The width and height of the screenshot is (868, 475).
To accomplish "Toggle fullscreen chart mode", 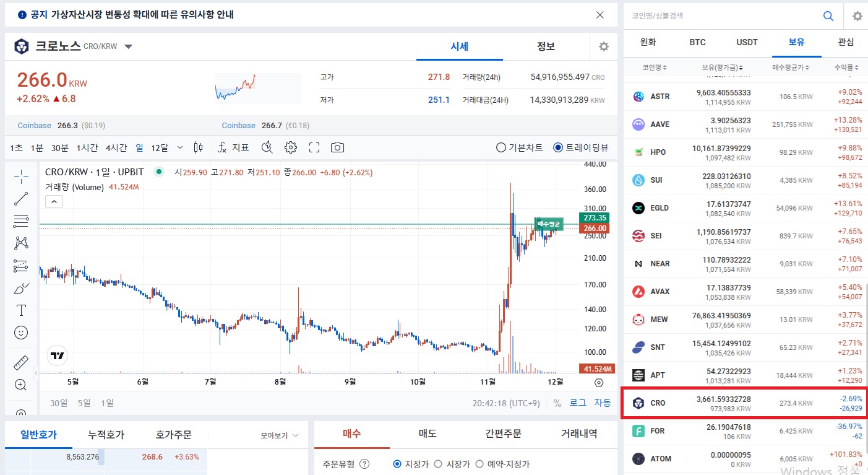I will (x=314, y=147).
